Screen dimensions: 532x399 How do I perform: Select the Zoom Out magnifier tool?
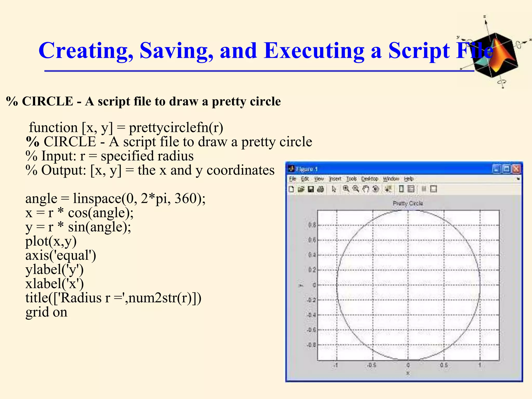[356, 189]
